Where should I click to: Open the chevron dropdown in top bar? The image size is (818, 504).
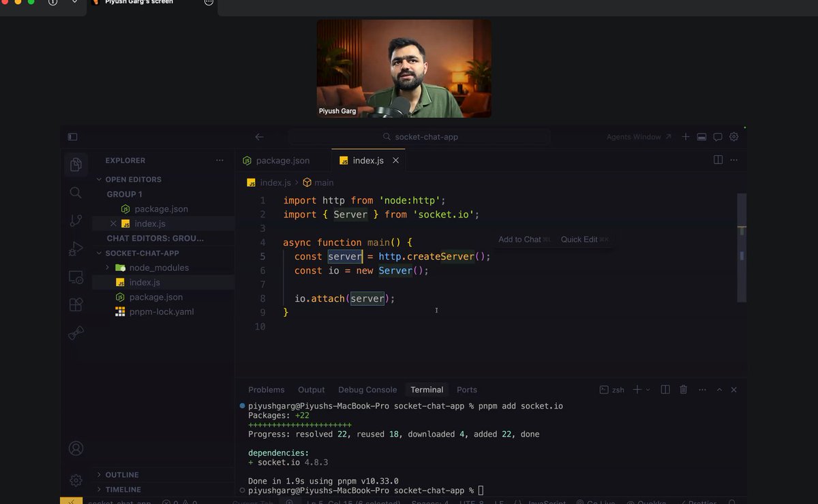(x=74, y=2)
